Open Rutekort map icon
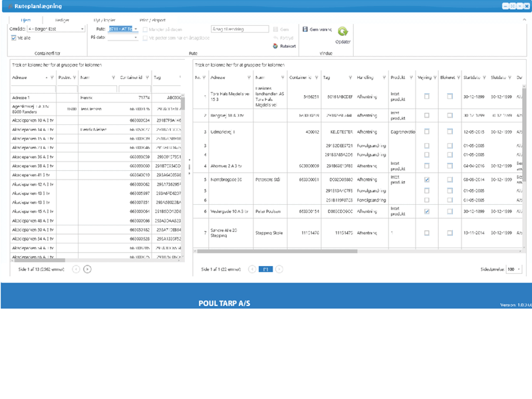The width and height of the screenshot is (532, 399). pyautogui.click(x=275, y=46)
